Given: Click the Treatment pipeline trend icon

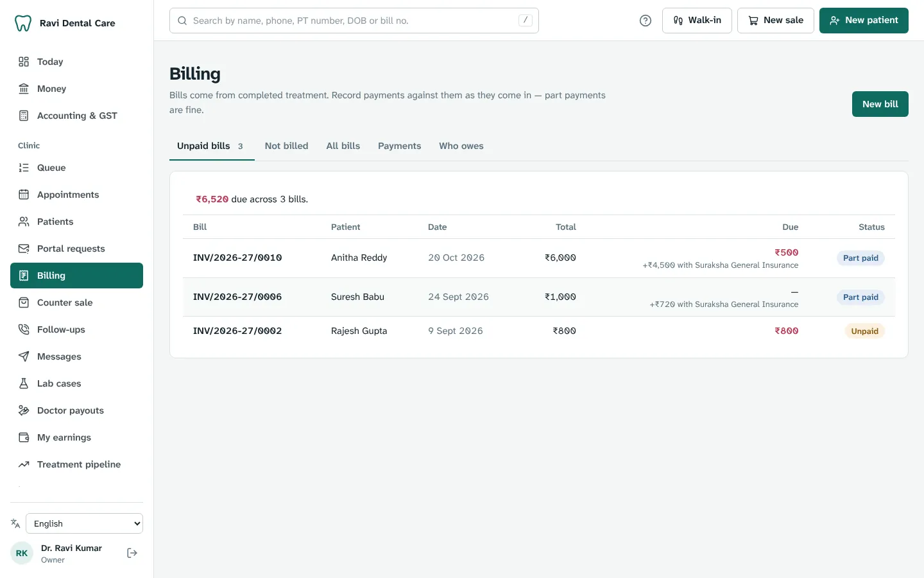Looking at the screenshot, I should tap(24, 464).
